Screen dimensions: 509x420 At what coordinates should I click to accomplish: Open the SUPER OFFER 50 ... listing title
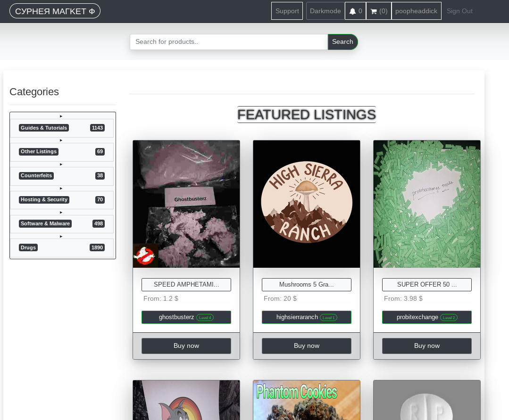tap(427, 284)
